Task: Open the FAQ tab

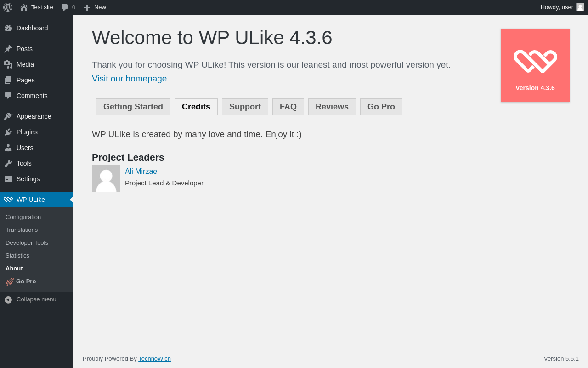Action: click(x=288, y=107)
